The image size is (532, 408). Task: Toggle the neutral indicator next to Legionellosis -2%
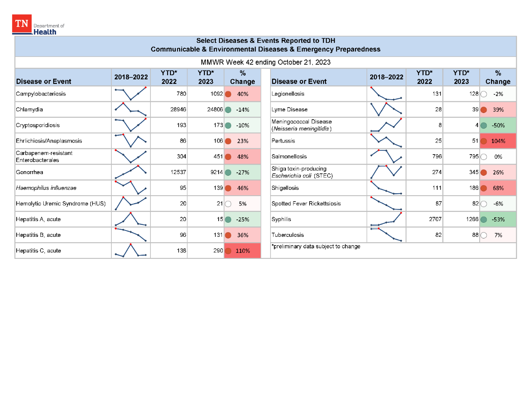(484, 94)
